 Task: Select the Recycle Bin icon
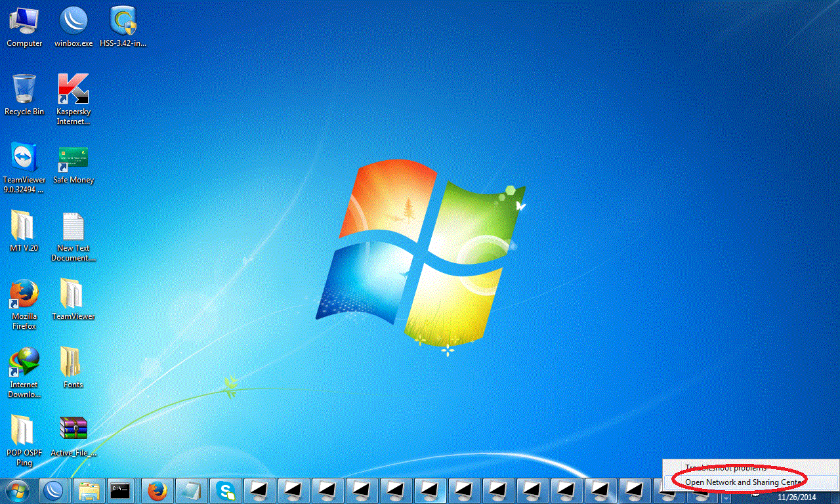pos(24,95)
